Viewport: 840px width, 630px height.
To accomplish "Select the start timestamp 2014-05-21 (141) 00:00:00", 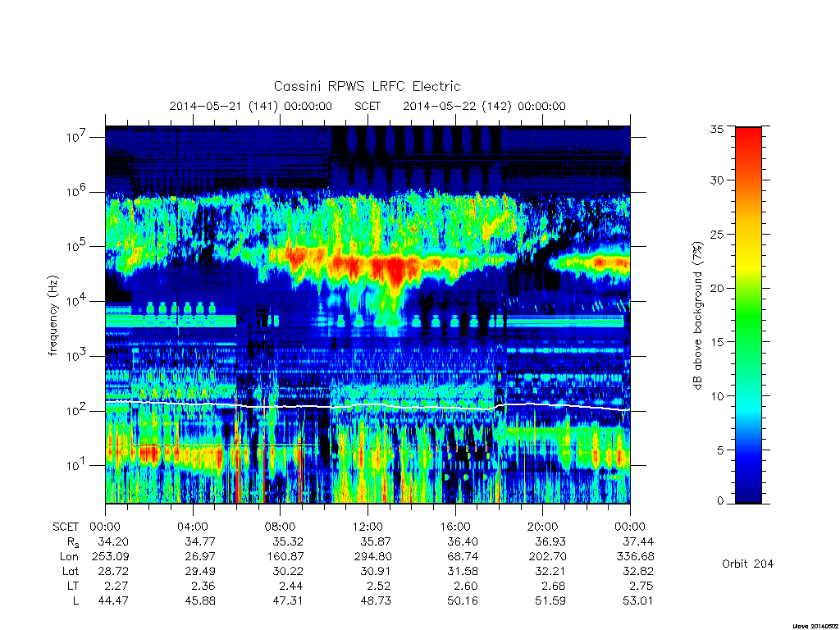I will point(251,106).
